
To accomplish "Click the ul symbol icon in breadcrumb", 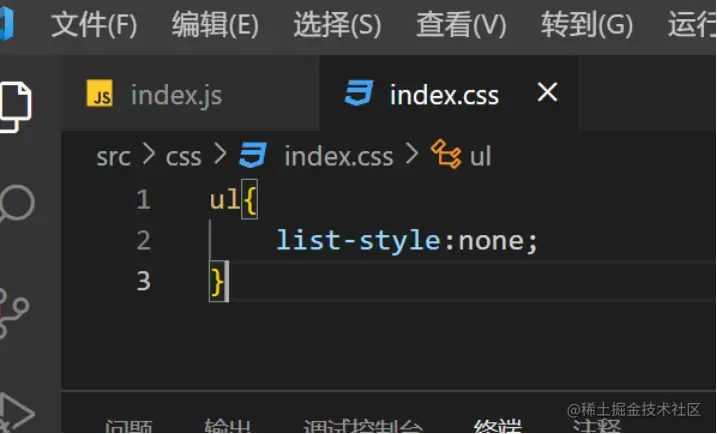I will (445, 155).
